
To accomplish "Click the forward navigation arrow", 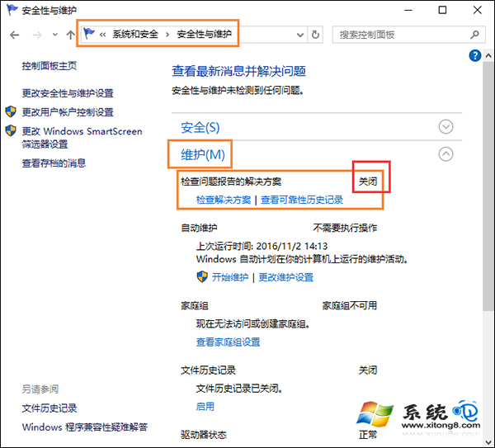I will point(37,35).
